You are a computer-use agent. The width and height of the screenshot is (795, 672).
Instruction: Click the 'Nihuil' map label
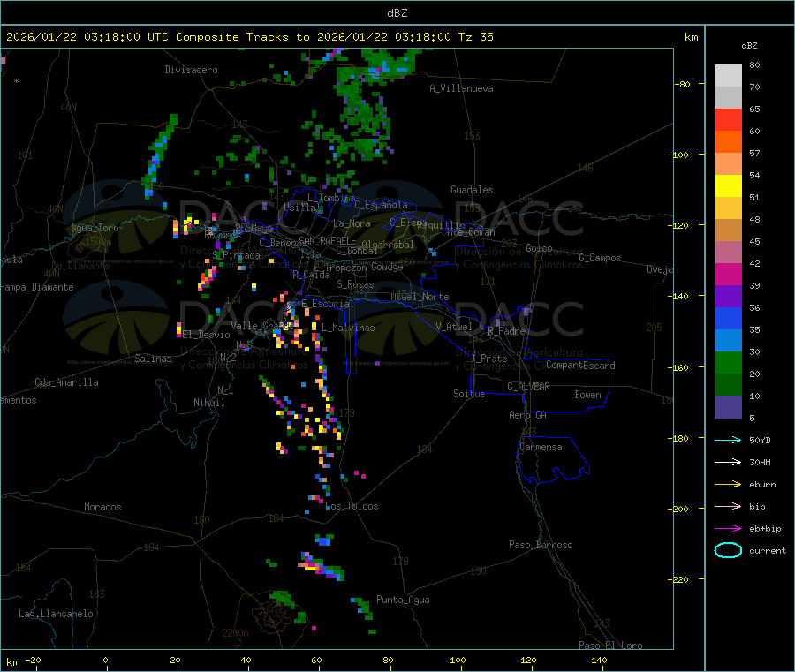tap(208, 403)
